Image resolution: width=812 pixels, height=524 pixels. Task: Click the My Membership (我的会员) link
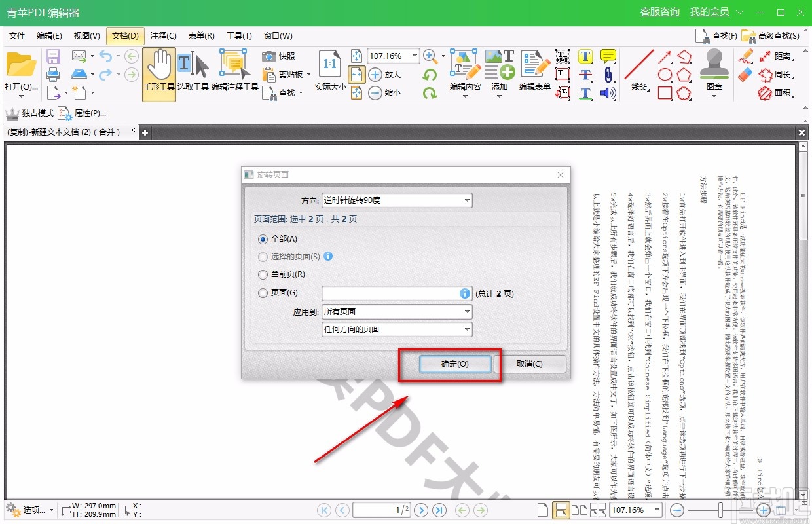710,12
